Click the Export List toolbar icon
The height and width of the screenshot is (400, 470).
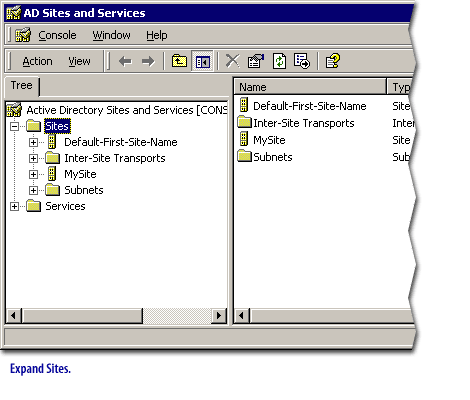click(302, 61)
